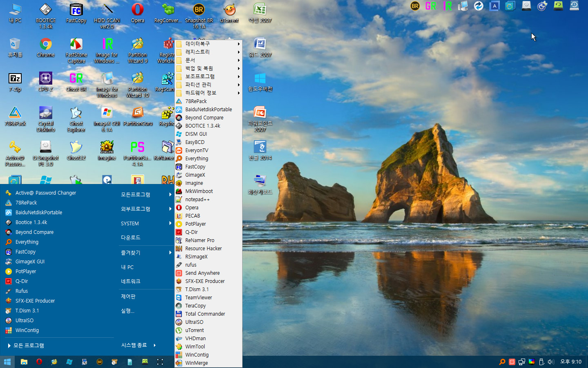Expand the SYSTEM start menu entry
Image resolution: width=588 pixels, height=368 pixels.
(x=146, y=223)
